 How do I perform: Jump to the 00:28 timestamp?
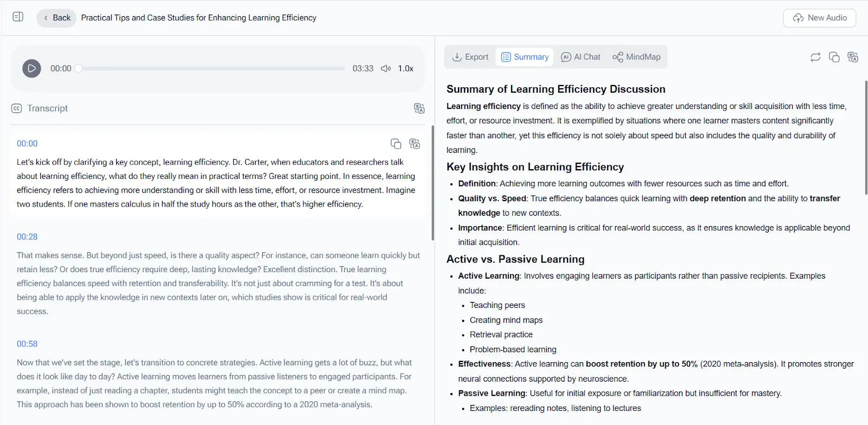point(27,237)
